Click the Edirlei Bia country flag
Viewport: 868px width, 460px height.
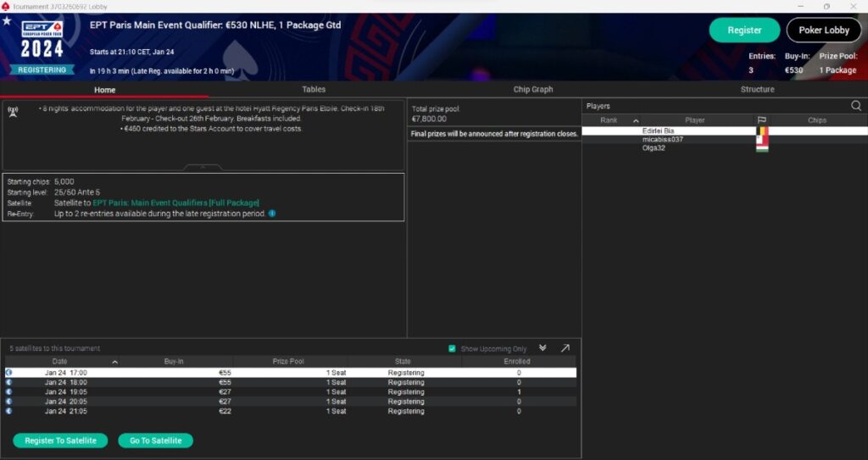pyautogui.click(x=762, y=131)
